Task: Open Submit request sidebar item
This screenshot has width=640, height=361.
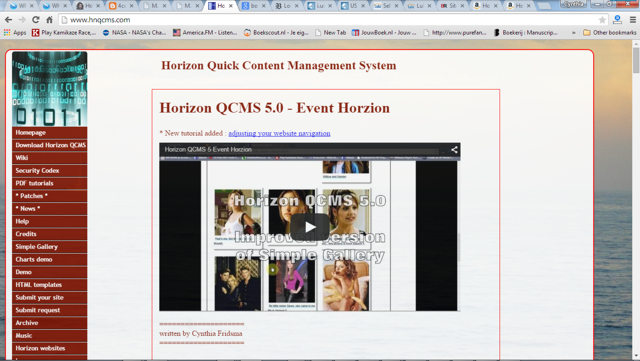Action: [49, 310]
